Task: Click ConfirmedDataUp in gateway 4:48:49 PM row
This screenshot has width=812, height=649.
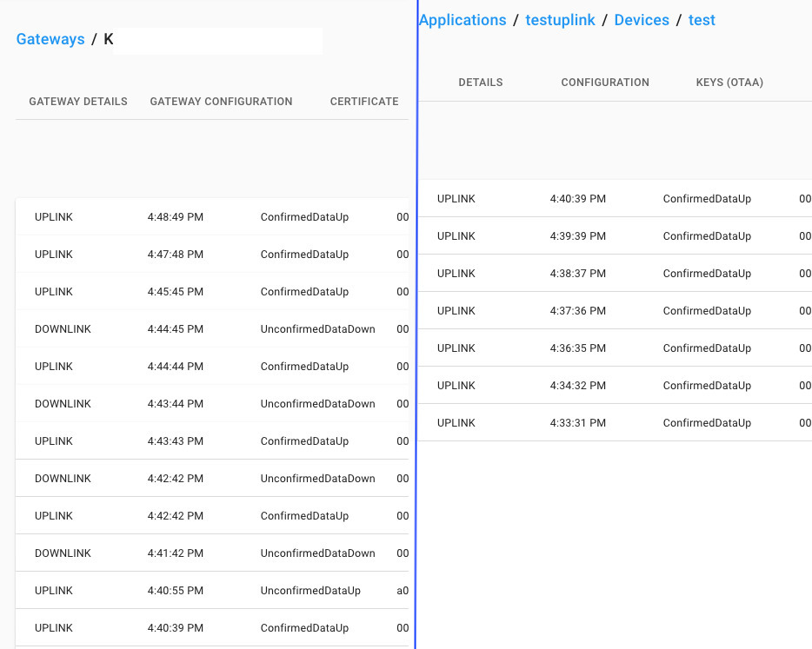Action: pyautogui.click(x=304, y=217)
